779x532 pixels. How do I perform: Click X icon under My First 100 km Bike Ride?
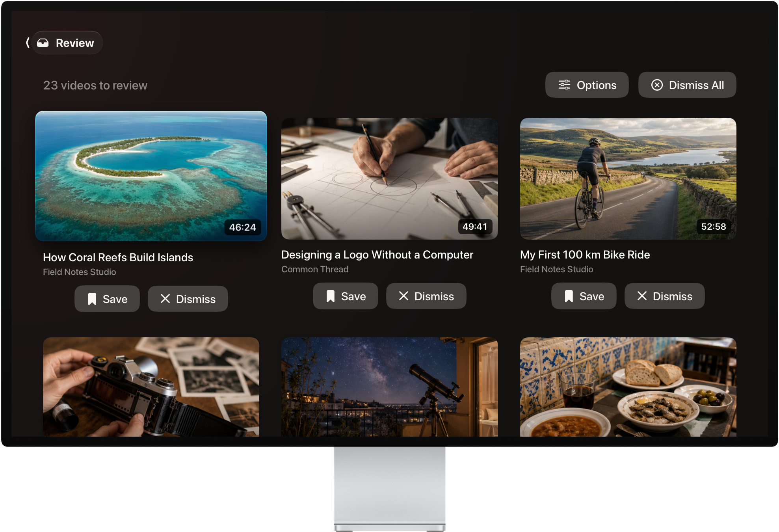tap(642, 296)
